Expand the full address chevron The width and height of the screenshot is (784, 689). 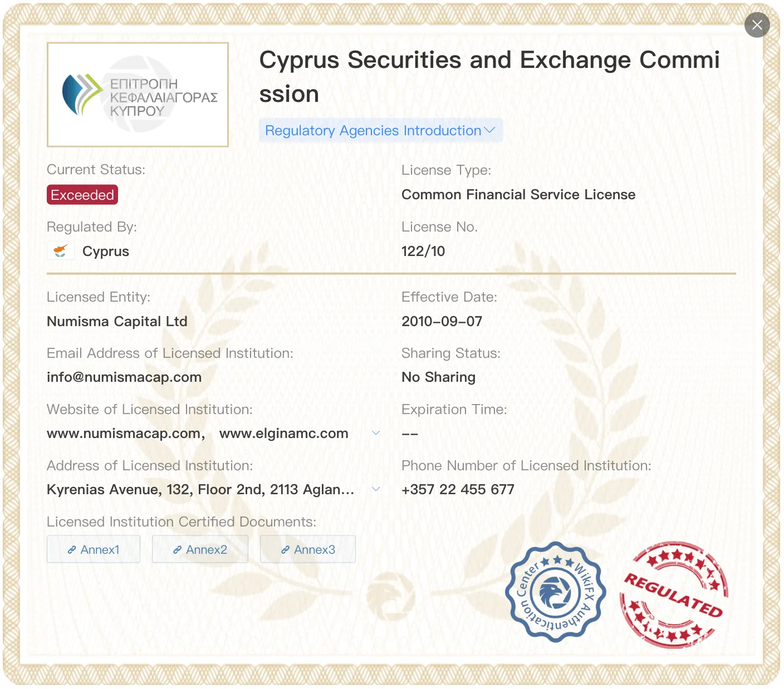point(376,489)
